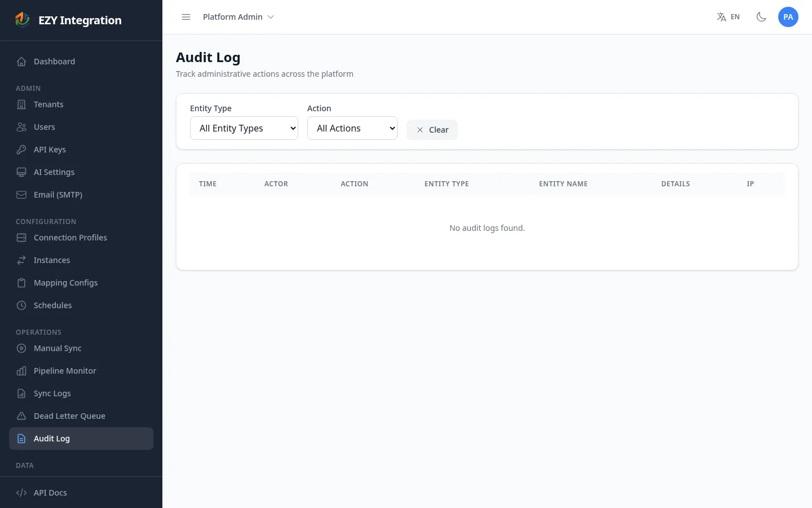Open the All Entity Types dropdown
The image size is (812, 508).
pyautogui.click(x=244, y=128)
